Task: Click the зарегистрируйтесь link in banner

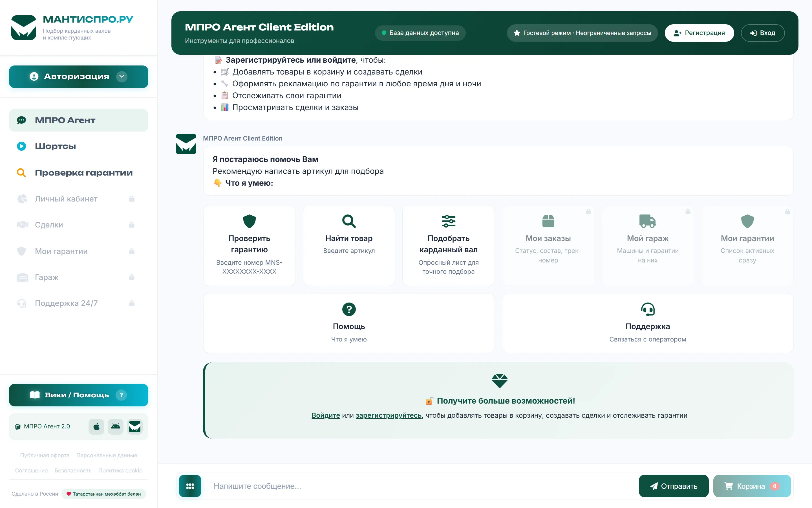Action: tap(388, 415)
